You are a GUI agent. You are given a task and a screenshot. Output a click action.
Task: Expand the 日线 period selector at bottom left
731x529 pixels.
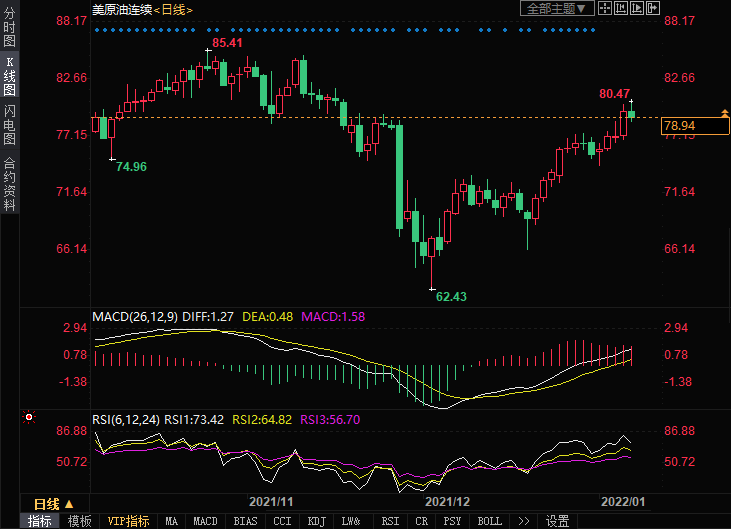click(57, 503)
